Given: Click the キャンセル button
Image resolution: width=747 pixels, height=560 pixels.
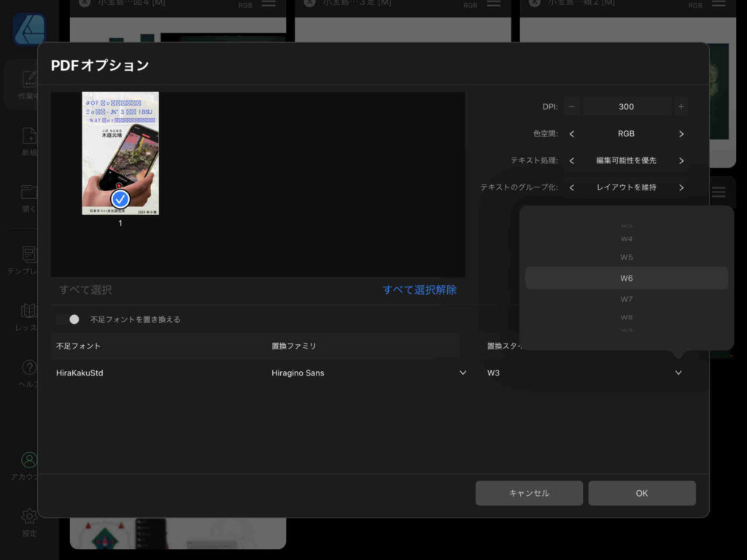Looking at the screenshot, I should [529, 494].
